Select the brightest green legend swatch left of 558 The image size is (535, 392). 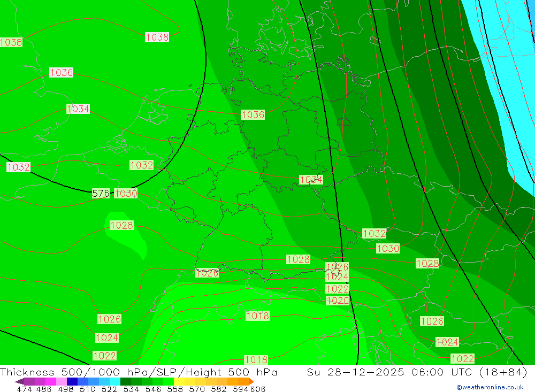tap(169, 381)
